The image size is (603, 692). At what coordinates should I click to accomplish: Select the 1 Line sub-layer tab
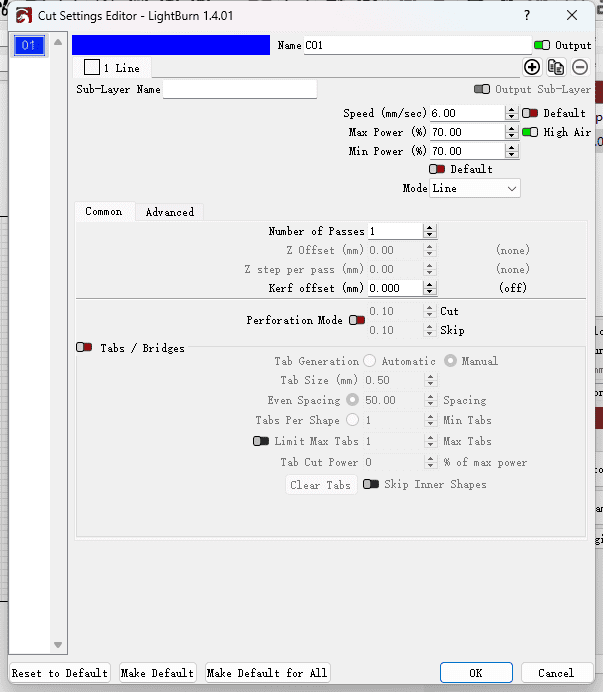(112, 68)
